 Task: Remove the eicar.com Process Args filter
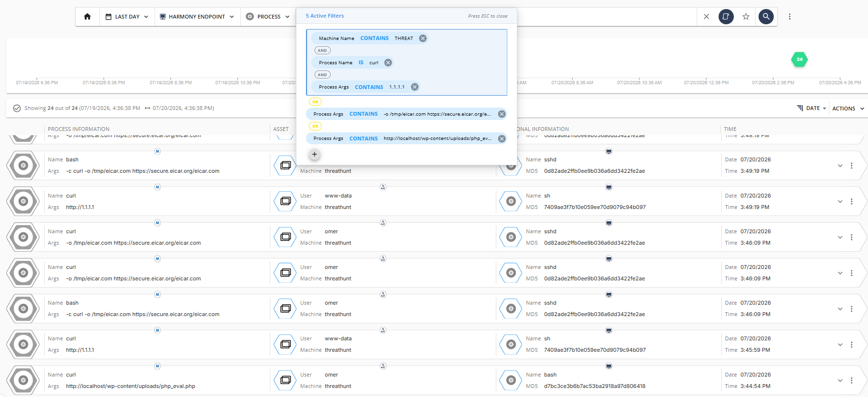[502, 114]
